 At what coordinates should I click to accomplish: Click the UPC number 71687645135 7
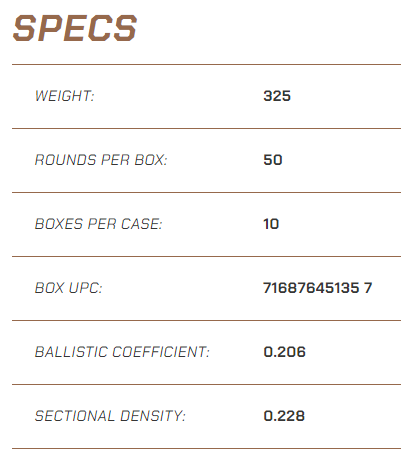pos(318,288)
